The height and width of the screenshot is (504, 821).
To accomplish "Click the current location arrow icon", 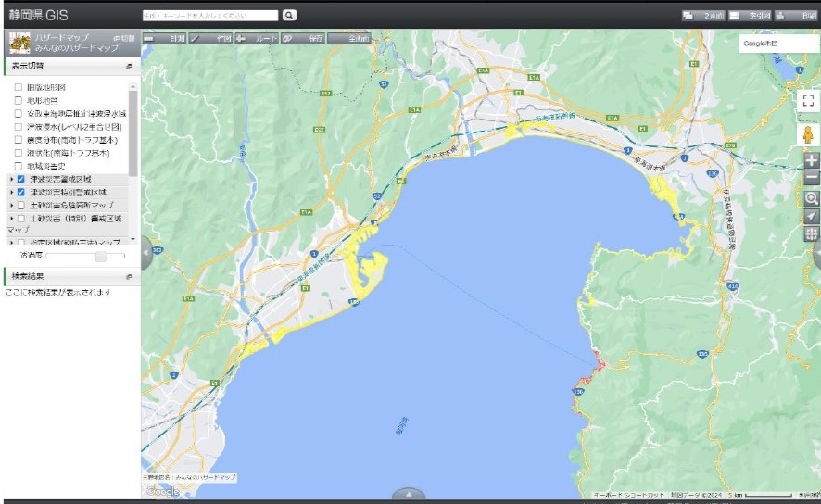I will (x=812, y=216).
